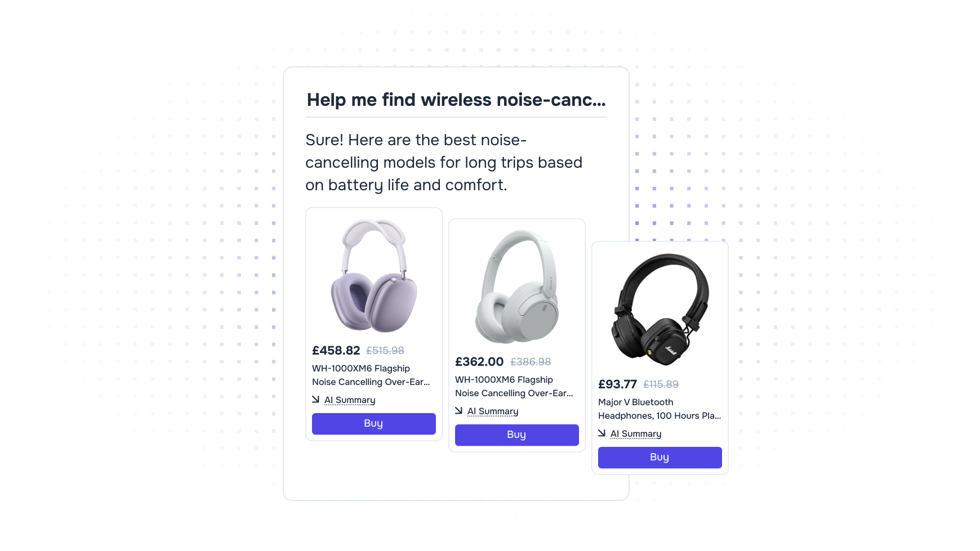The width and height of the screenshot is (980, 551).
Task: Open AI Summary for the £362.00 headphones
Action: (x=493, y=411)
